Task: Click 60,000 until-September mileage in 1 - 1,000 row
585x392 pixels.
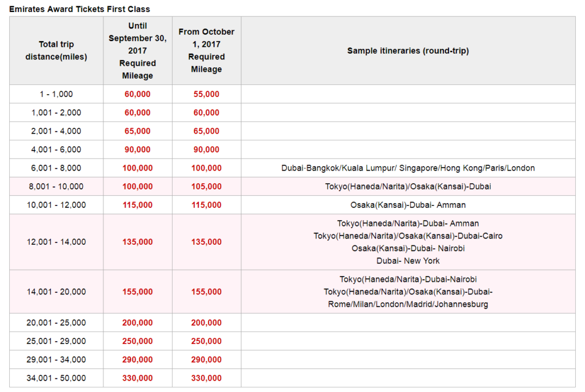Action: (138, 94)
